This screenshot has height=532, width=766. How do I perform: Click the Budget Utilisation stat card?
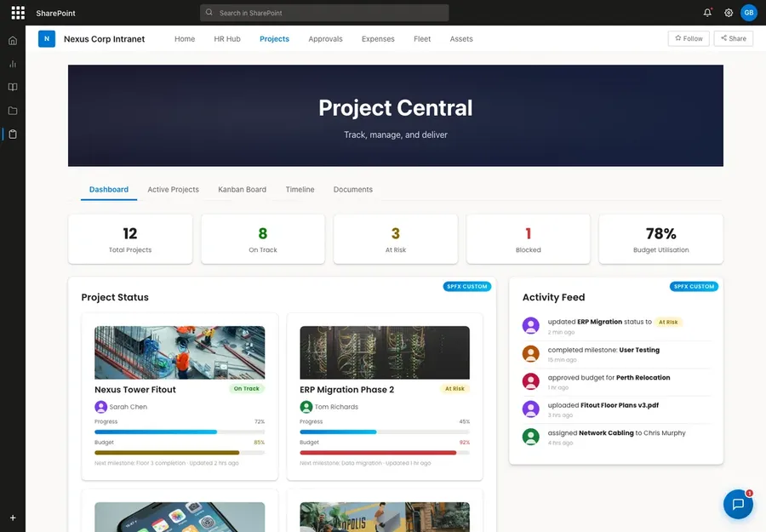pos(661,239)
